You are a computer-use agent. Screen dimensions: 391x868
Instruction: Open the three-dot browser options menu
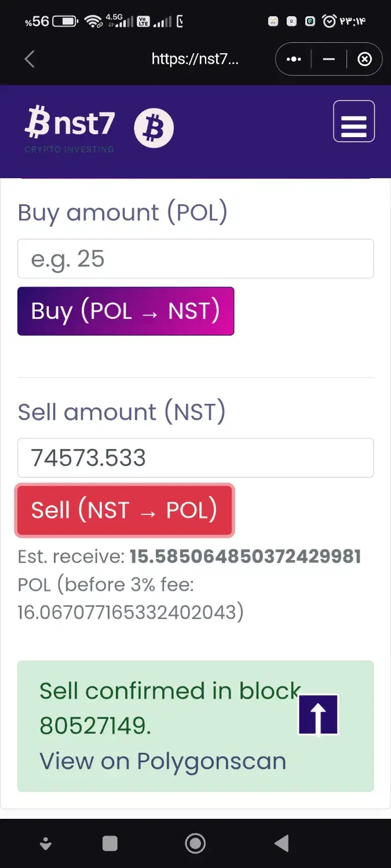(x=293, y=58)
